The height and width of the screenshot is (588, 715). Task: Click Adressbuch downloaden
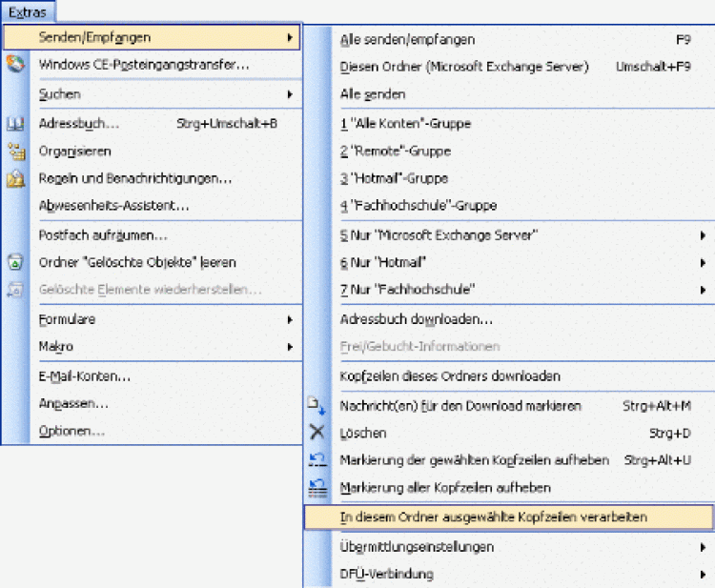tap(416, 319)
